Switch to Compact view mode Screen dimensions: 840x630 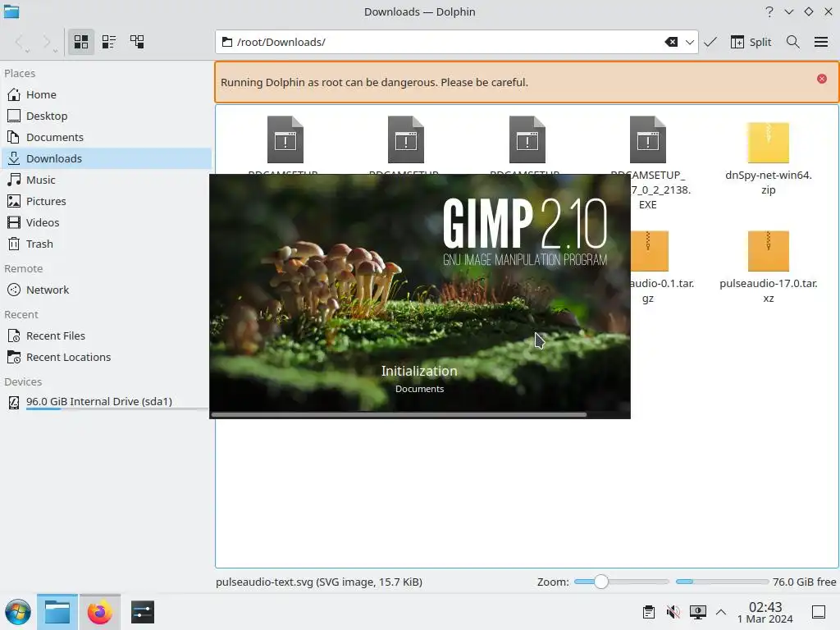[109, 42]
